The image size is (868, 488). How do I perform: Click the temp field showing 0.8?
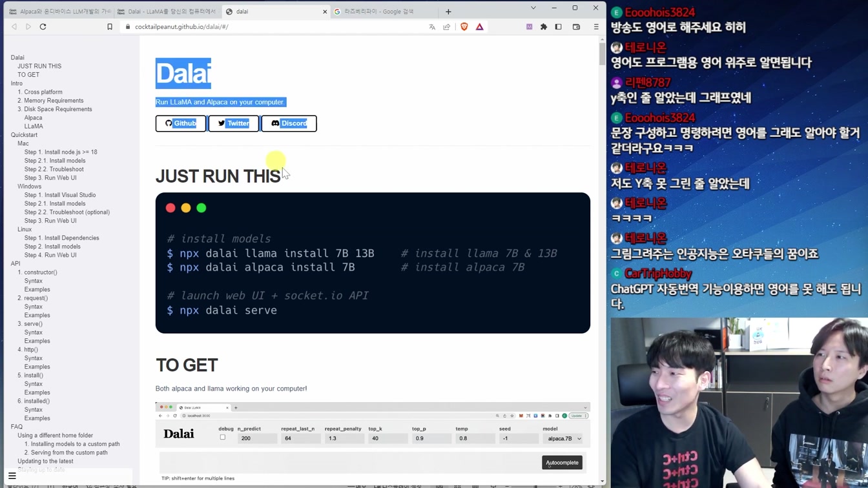475,438
